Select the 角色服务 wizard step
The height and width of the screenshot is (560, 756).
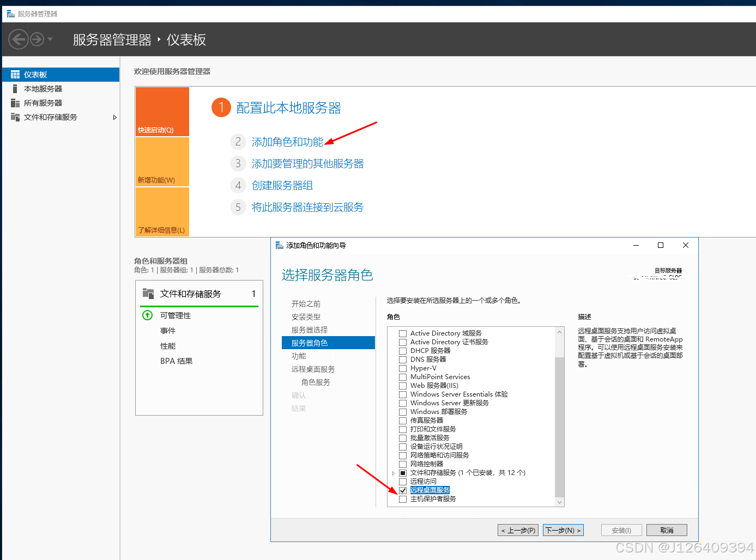coord(316,382)
